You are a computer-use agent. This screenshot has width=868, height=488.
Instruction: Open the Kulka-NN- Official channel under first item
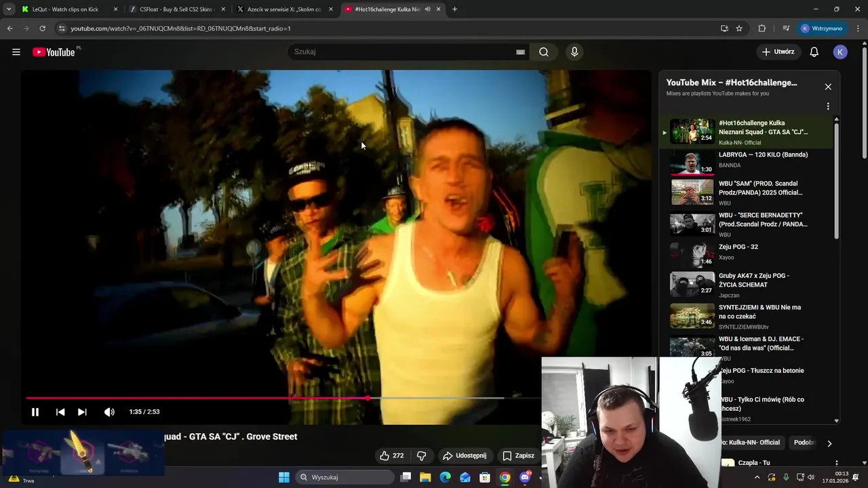click(740, 142)
